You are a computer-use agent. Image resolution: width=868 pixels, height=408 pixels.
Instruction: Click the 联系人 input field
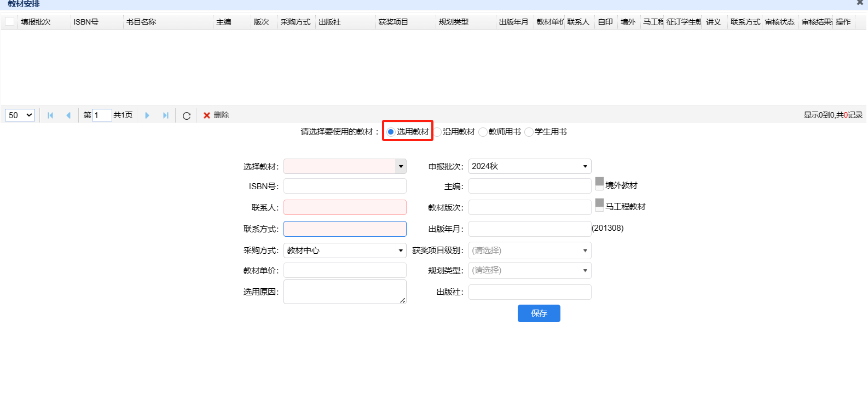point(345,207)
